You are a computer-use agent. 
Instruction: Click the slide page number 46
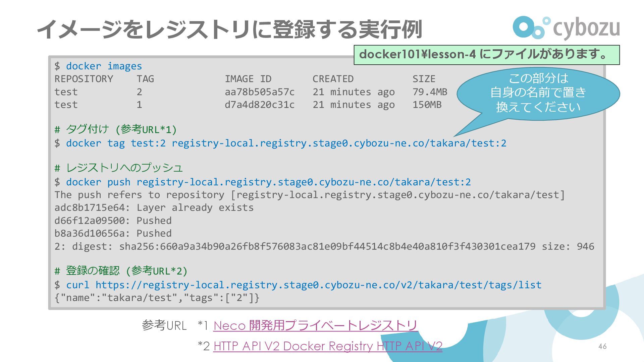602,347
